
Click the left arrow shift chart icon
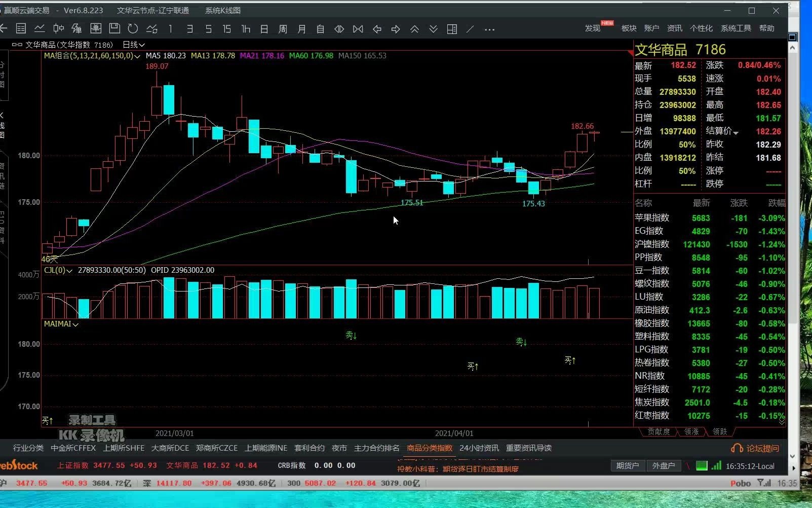pyautogui.click(x=377, y=29)
